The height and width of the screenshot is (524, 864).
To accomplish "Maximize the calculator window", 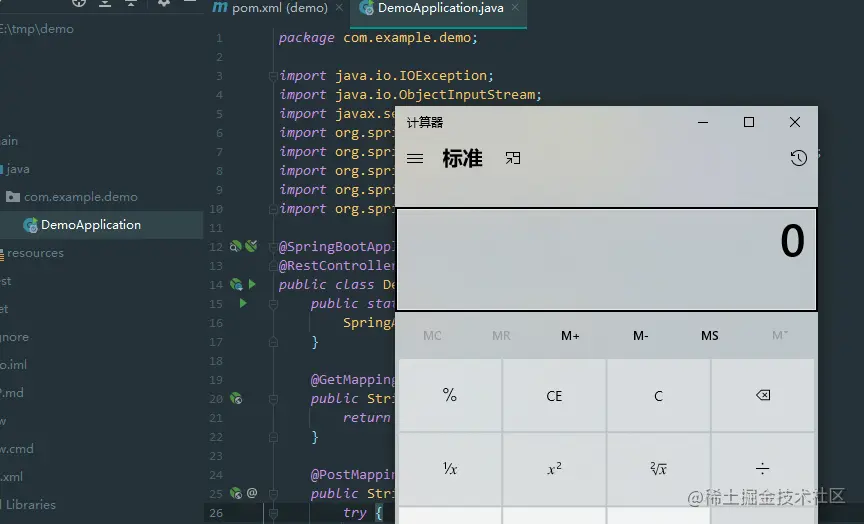I will tap(749, 122).
